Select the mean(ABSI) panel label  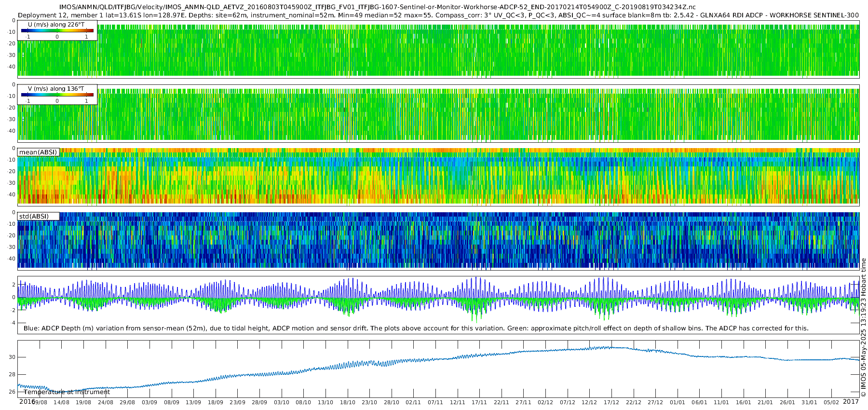[x=38, y=152]
